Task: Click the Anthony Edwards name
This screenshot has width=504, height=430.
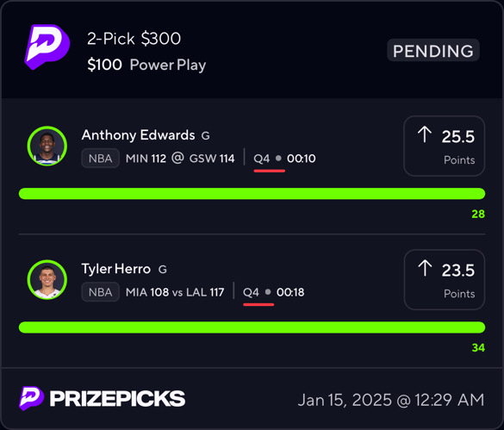Action: click(x=138, y=135)
